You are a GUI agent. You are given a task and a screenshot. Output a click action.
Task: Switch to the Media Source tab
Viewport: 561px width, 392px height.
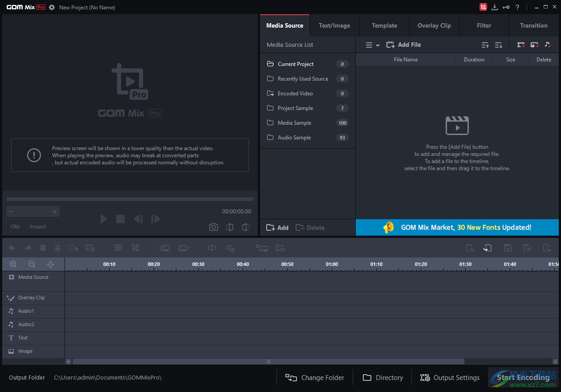285,25
